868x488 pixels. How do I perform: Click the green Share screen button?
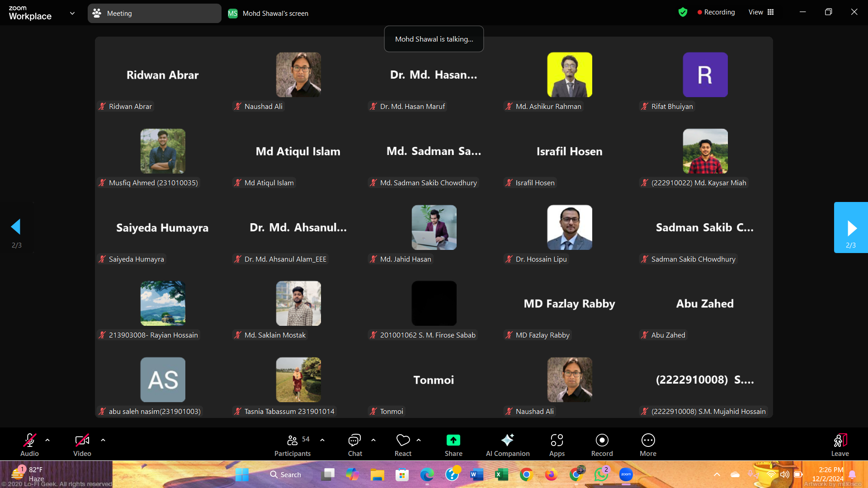pyautogui.click(x=453, y=441)
